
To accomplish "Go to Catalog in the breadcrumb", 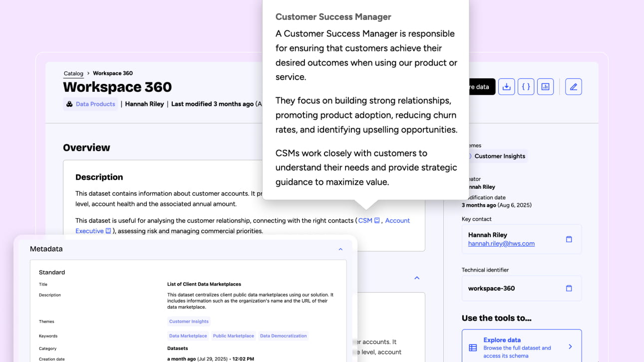I will pyautogui.click(x=73, y=73).
